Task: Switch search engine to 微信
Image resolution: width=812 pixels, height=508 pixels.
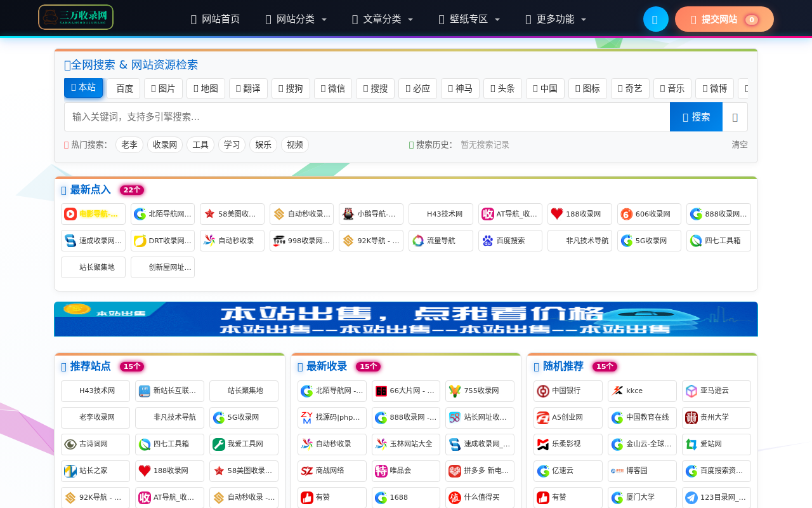Action: click(333, 89)
